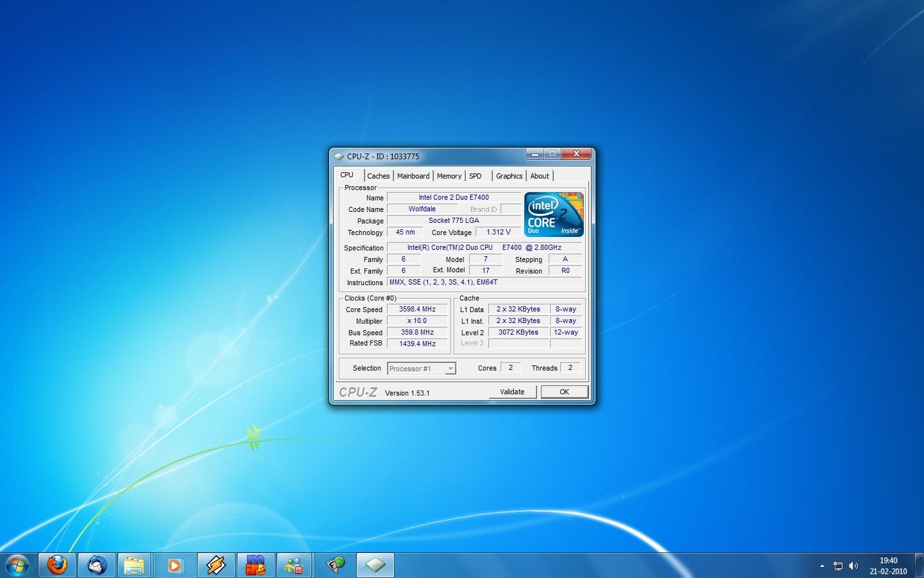
Task: Open Windows Live Messenger in the taskbar
Action: (295, 565)
